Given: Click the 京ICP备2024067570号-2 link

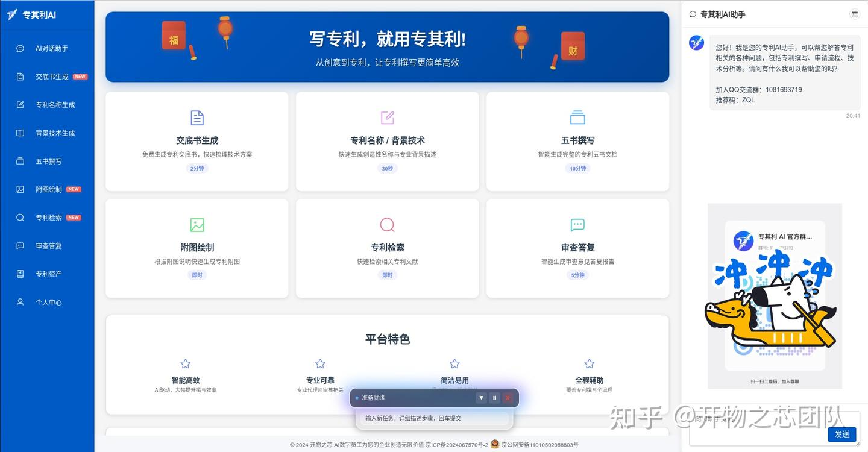Looking at the screenshot, I should coord(457,445).
